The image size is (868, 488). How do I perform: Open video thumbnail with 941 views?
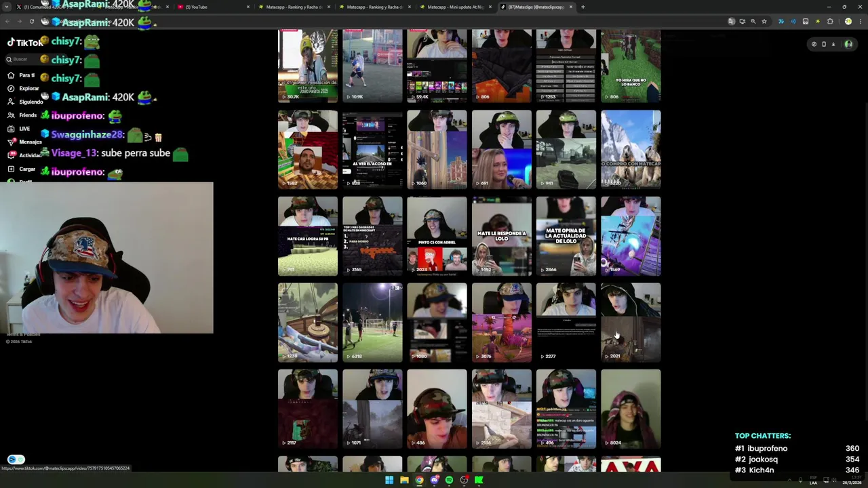click(566, 149)
